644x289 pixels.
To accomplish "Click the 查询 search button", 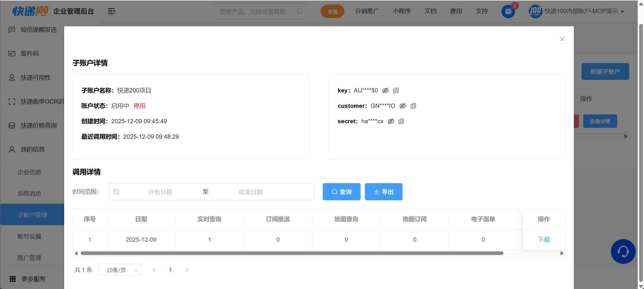I will click(342, 192).
